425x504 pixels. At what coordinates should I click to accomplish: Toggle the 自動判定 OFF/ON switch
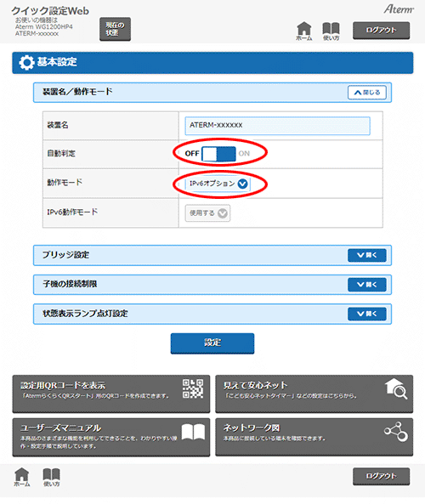pos(218,154)
